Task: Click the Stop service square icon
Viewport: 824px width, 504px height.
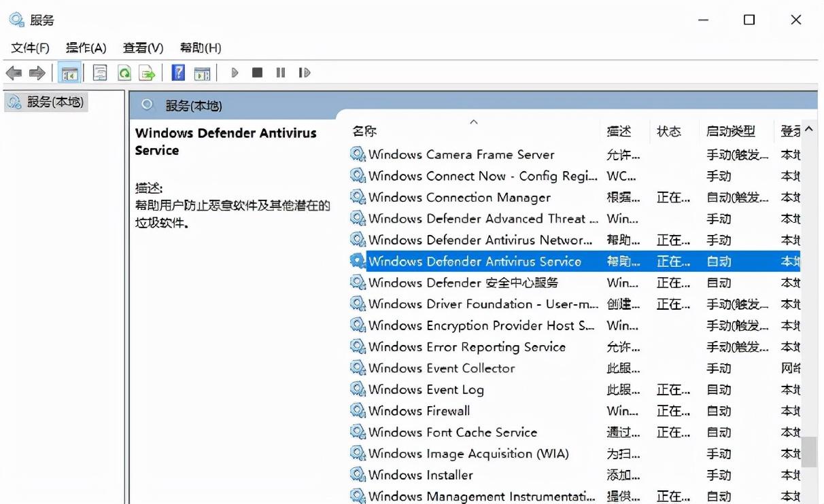Action: tap(257, 73)
